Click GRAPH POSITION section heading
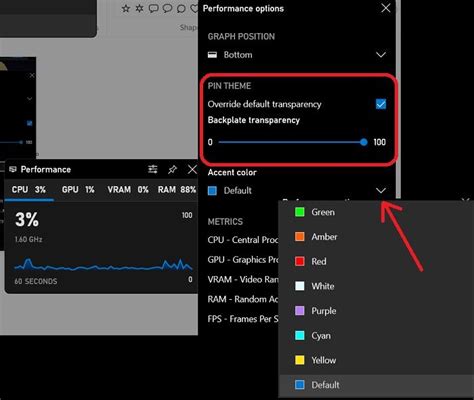The image size is (474, 400). [241, 36]
